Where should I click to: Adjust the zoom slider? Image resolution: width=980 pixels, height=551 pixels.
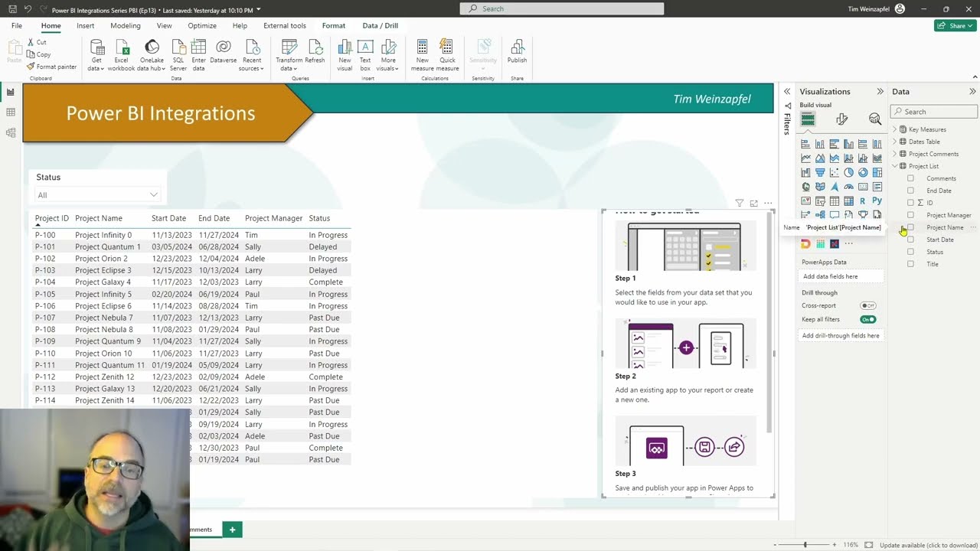(x=805, y=545)
